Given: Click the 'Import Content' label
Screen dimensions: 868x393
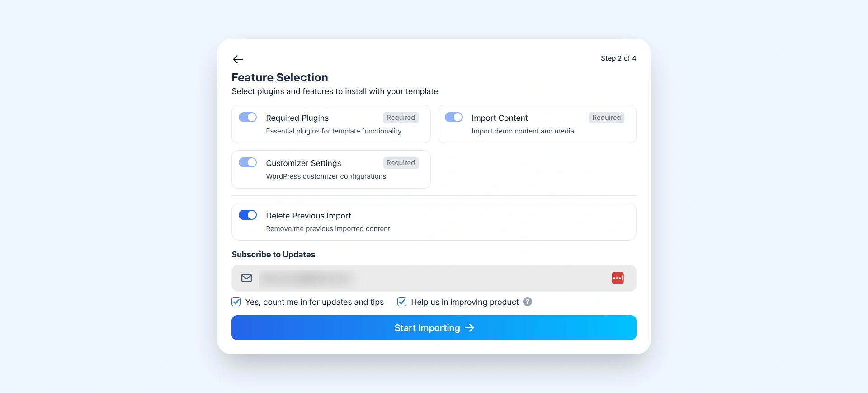Looking at the screenshot, I should click(x=500, y=118).
